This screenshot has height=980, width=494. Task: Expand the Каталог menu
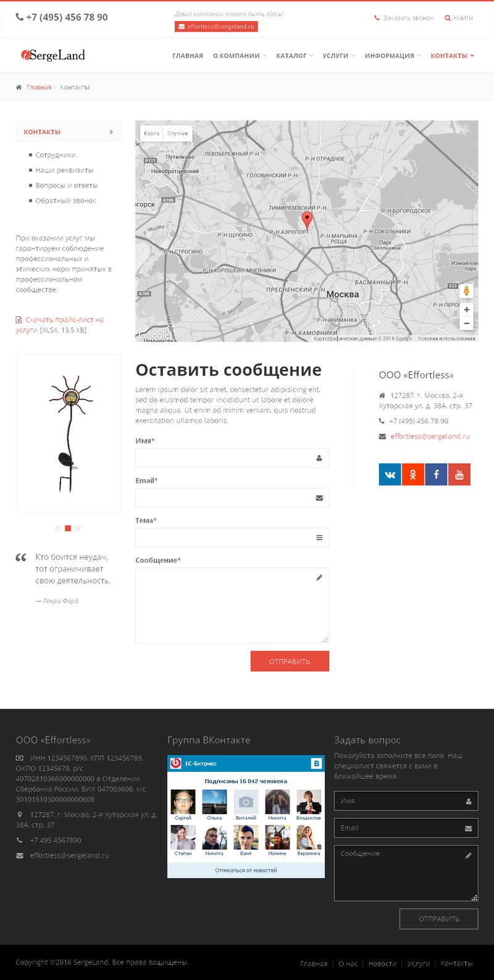[295, 56]
